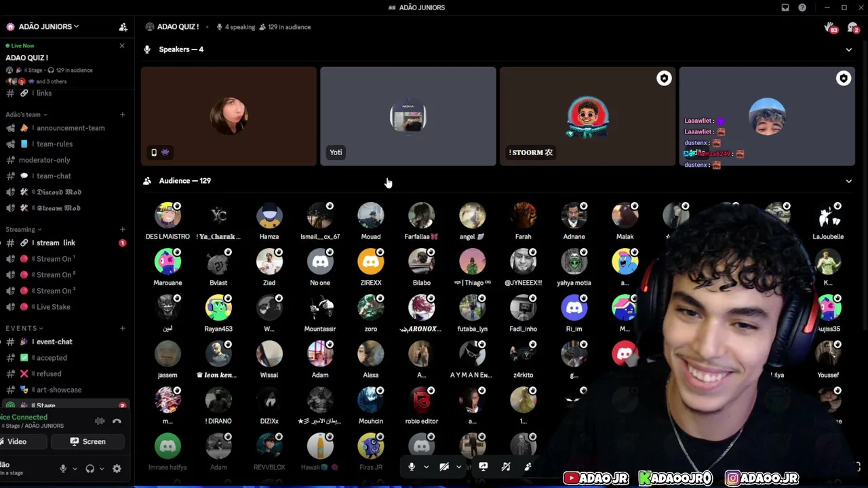Collapse the Streaming category
Viewport: 868px width, 488px height.
coord(24,229)
